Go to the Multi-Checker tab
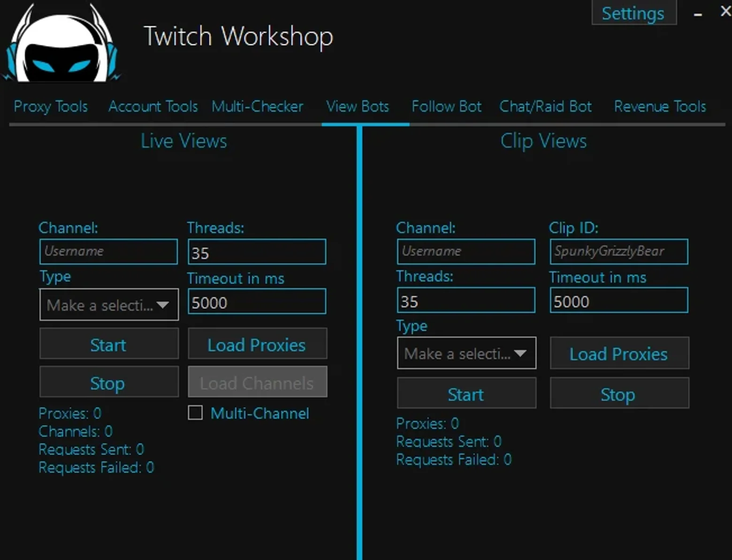 pyautogui.click(x=257, y=107)
